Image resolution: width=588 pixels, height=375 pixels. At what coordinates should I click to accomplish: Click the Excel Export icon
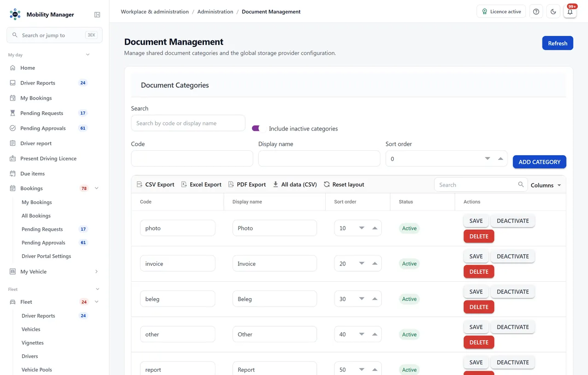pos(184,184)
